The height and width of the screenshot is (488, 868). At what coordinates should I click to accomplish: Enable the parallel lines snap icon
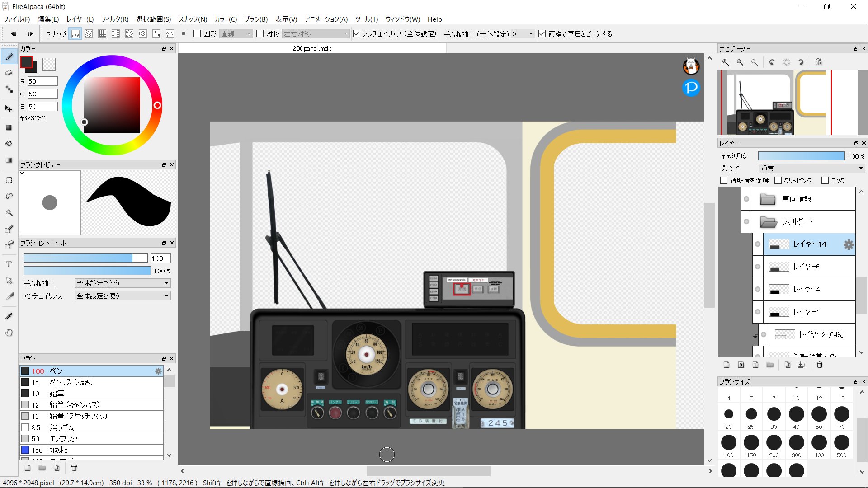click(89, 34)
